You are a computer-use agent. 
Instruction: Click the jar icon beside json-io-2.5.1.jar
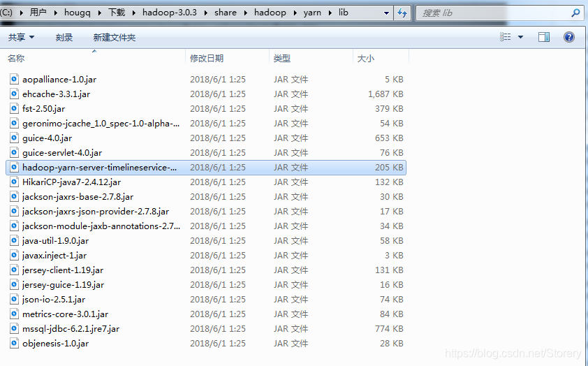[14, 299]
